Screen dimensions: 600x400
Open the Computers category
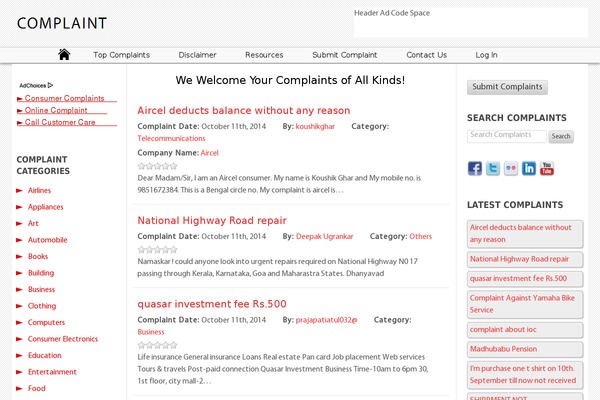(46, 322)
